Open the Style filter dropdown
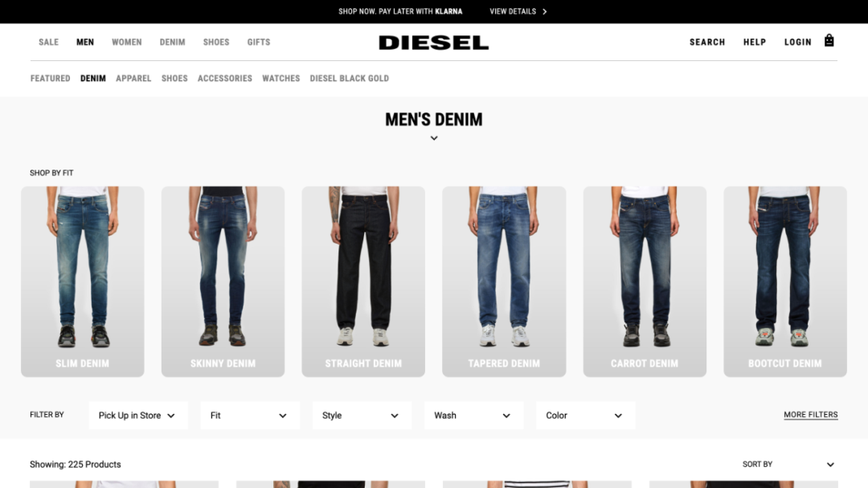Image resolution: width=868 pixels, height=488 pixels. tap(362, 416)
